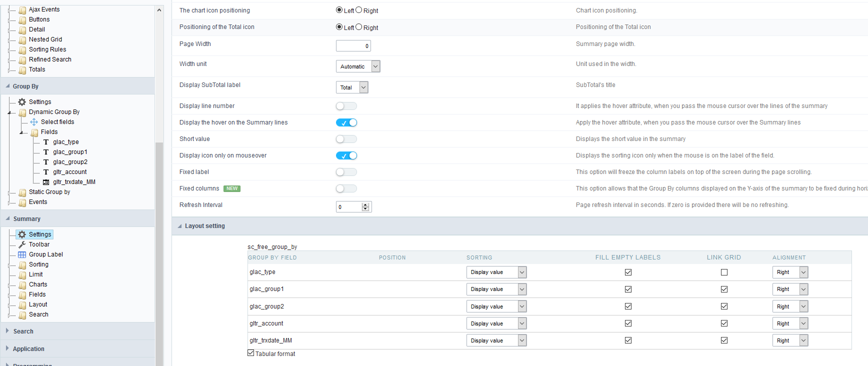The width and height of the screenshot is (868, 366).
Task: Click the Toolbar wrench icon
Action: (x=22, y=244)
